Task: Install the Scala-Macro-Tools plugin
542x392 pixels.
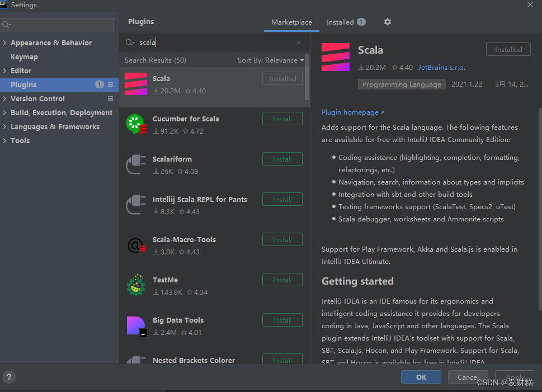Action: [282, 239]
